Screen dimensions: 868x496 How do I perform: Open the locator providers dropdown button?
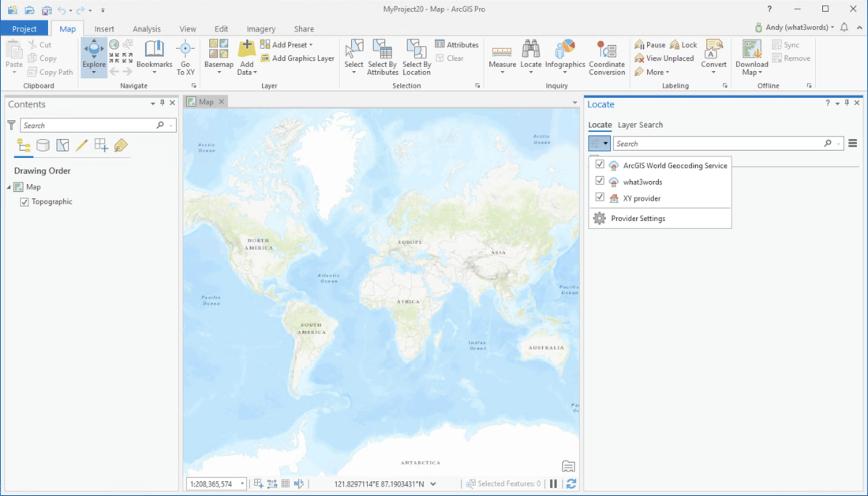click(x=599, y=144)
